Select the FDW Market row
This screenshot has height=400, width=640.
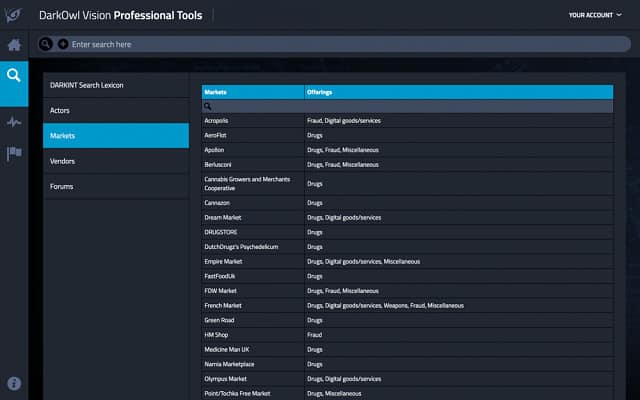tap(407, 291)
